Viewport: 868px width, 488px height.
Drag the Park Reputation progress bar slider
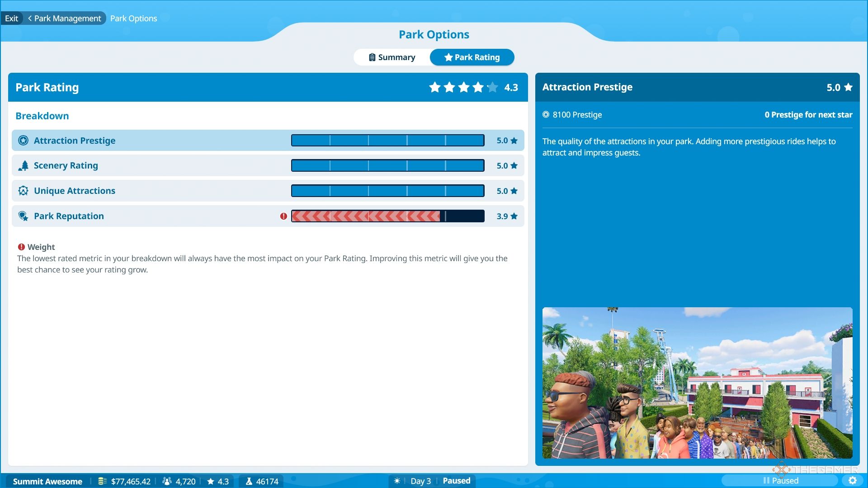click(443, 216)
